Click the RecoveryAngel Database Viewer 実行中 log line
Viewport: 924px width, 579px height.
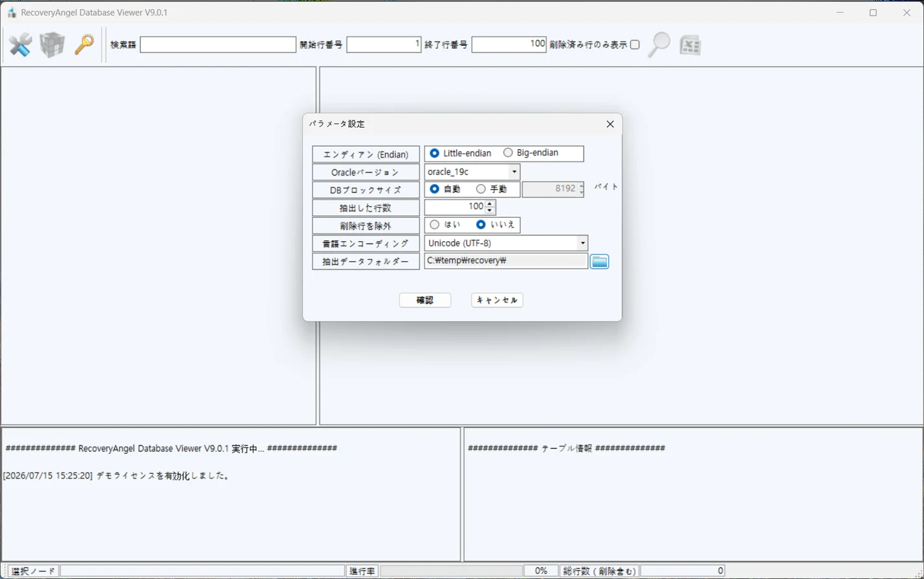[x=171, y=448]
